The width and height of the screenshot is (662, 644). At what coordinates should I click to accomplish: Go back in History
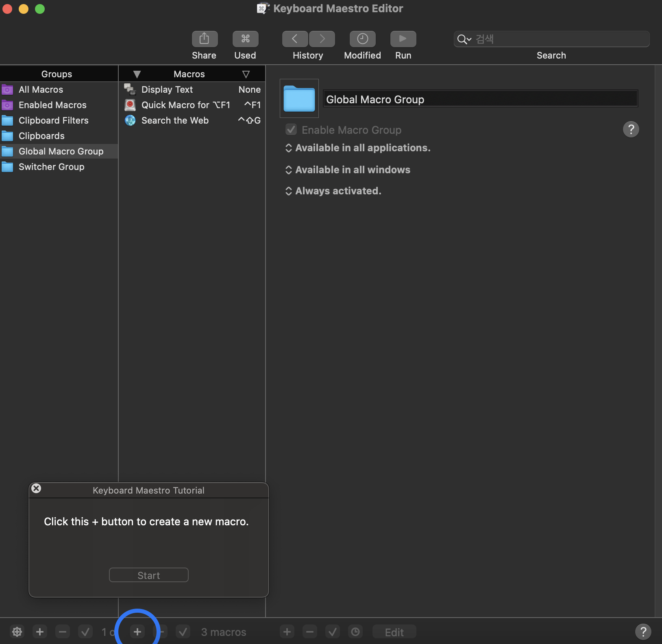(295, 39)
